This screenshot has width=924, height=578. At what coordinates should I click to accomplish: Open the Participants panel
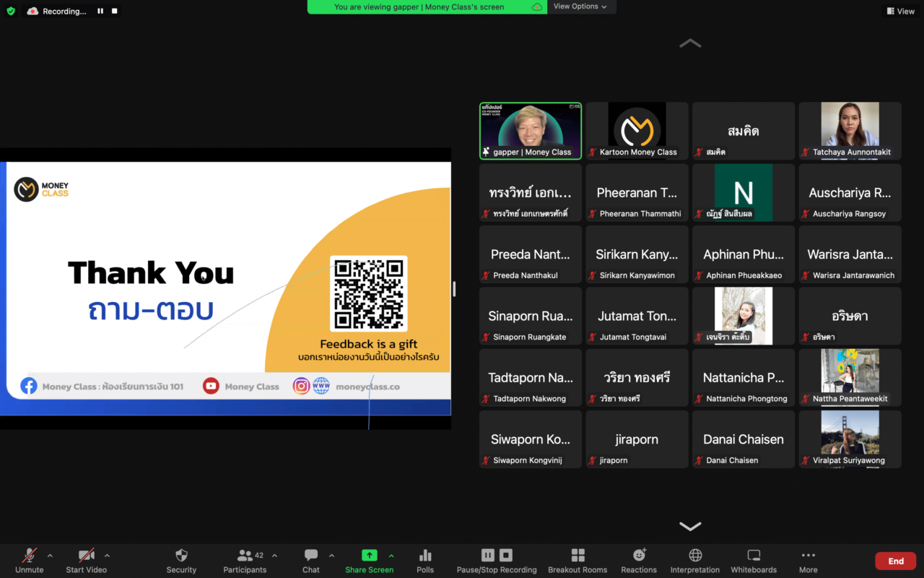245,556
